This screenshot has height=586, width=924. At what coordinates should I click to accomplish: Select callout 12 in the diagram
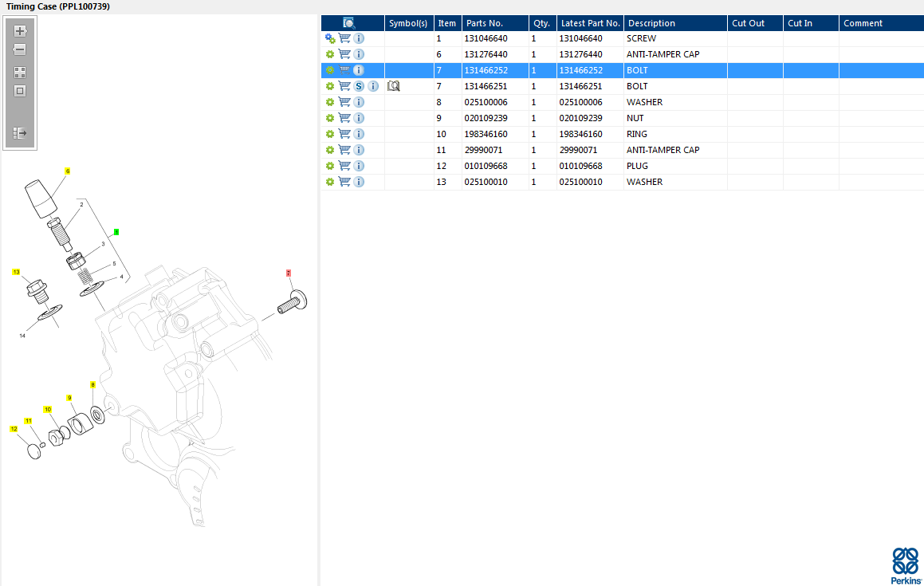[x=14, y=429]
